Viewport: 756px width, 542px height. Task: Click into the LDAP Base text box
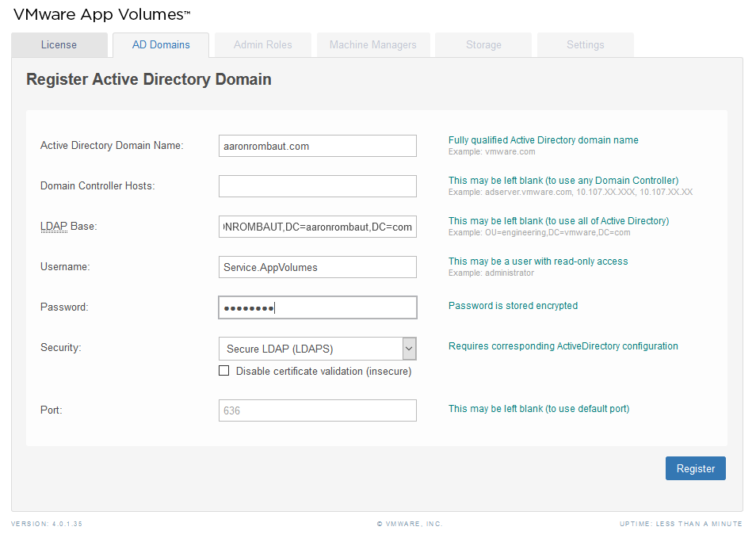(x=317, y=227)
